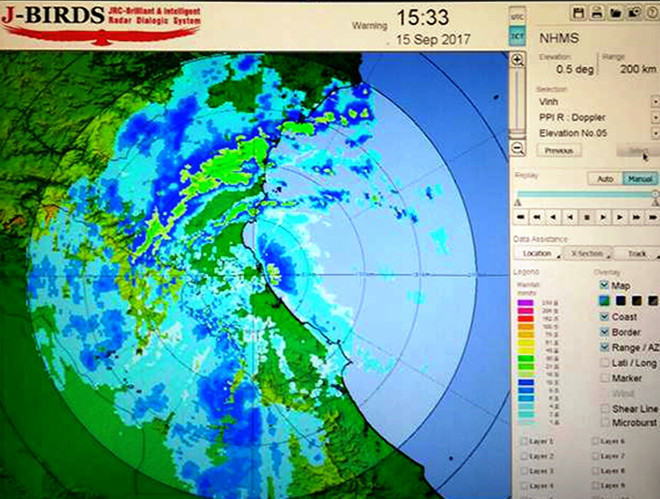The image size is (660, 499).
Task: Disable the Coast overlay checkbox
Action: (x=604, y=317)
